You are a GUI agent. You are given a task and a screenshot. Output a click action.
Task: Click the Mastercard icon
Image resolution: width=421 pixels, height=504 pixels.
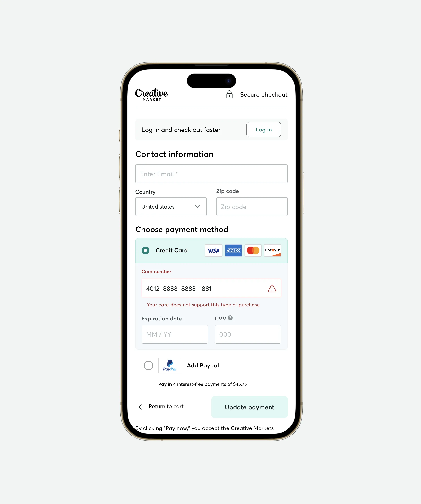pyautogui.click(x=253, y=250)
